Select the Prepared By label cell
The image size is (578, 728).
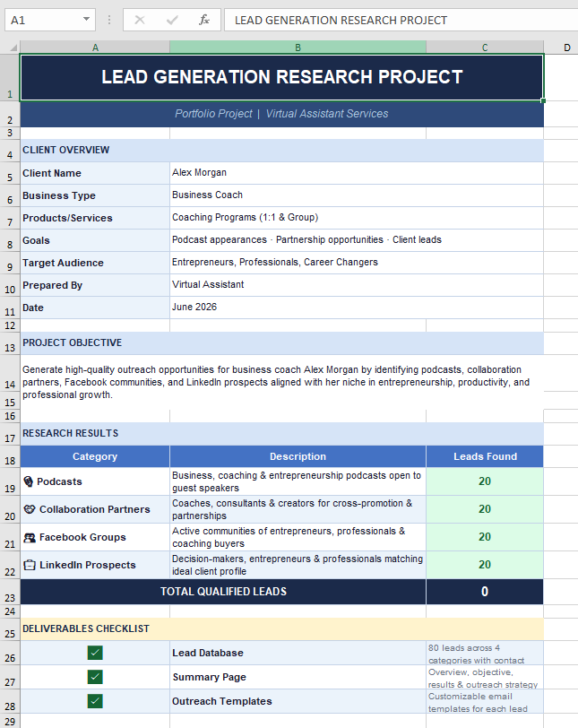(95, 285)
